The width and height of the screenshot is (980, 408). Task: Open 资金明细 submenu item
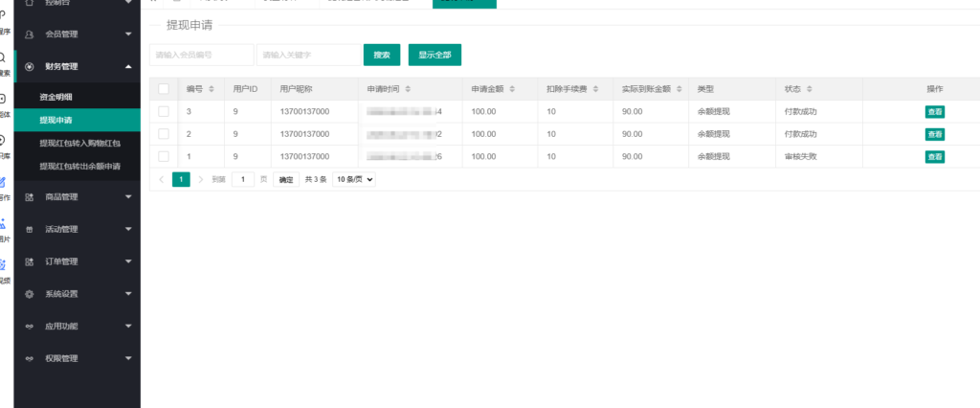77,98
